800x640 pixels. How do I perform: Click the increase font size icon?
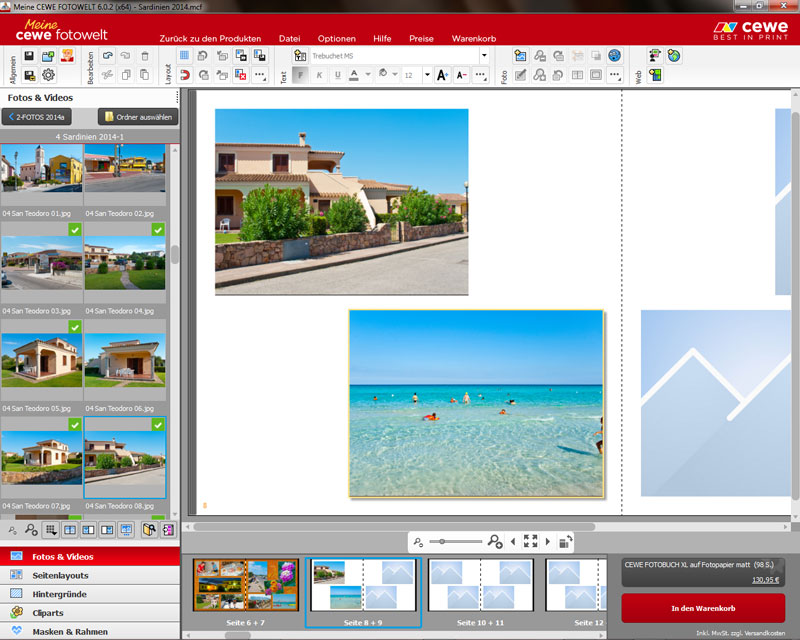pyautogui.click(x=442, y=75)
